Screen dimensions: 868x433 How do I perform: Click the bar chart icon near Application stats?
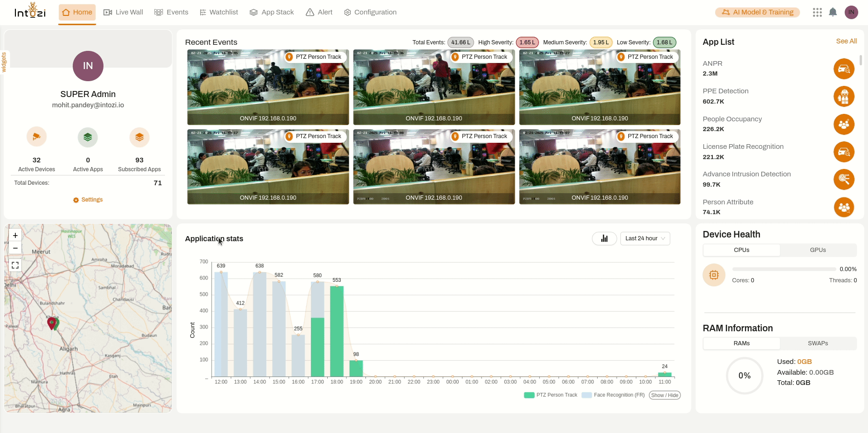click(604, 238)
